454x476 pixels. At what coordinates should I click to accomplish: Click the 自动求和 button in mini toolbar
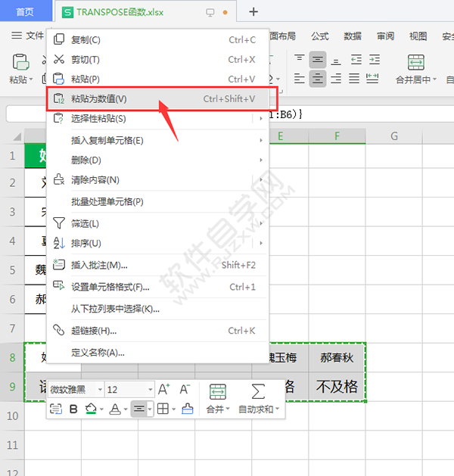258,399
